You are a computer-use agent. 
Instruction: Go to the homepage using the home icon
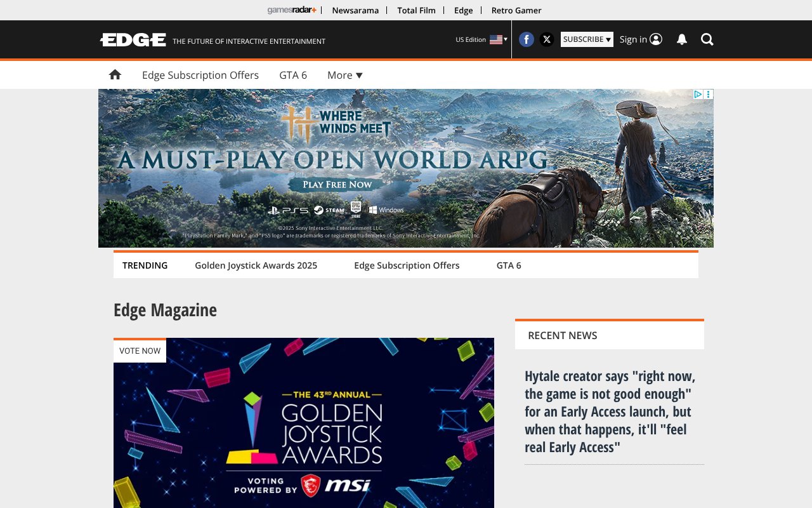[115, 74]
